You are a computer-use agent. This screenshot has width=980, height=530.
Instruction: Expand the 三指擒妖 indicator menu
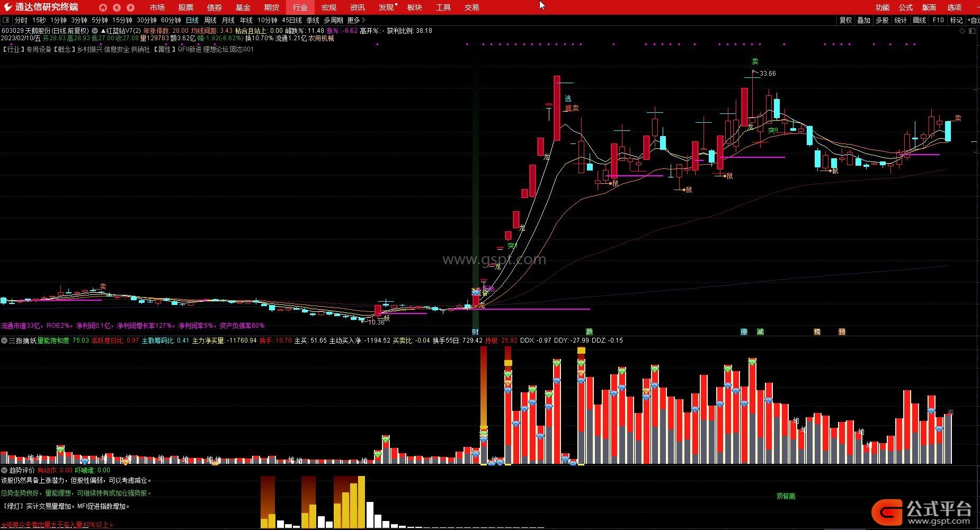(x=4, y=340)
